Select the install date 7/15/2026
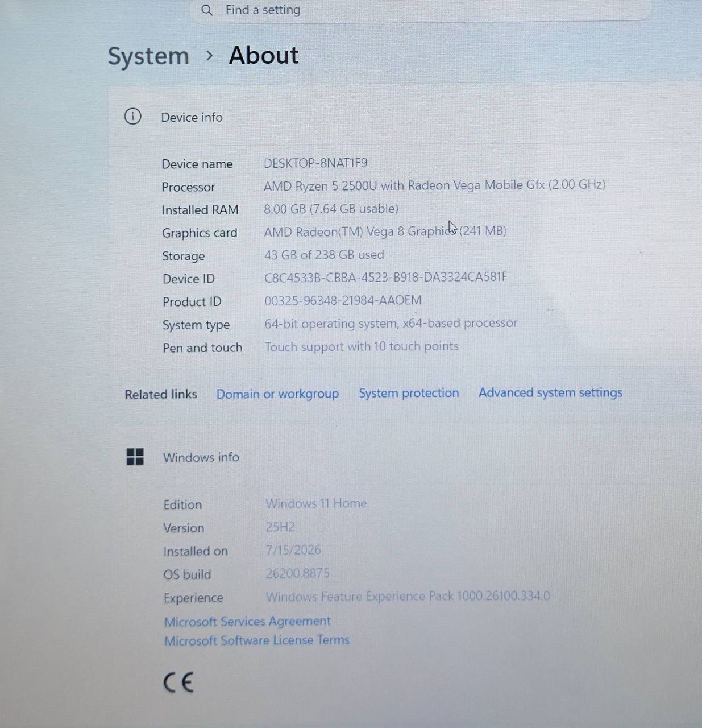This screenshot has width=702, height=728. point(293,551)
